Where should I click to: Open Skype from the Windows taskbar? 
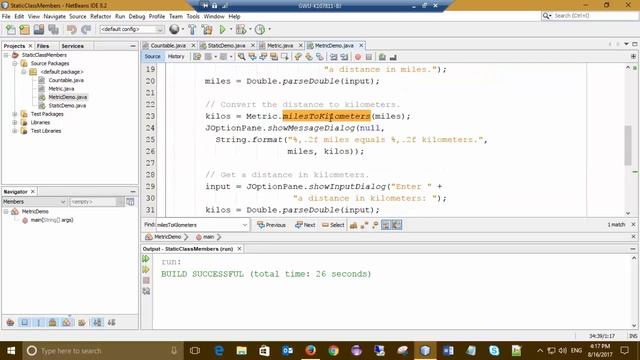pyautogui.click(x=494, y=350)
